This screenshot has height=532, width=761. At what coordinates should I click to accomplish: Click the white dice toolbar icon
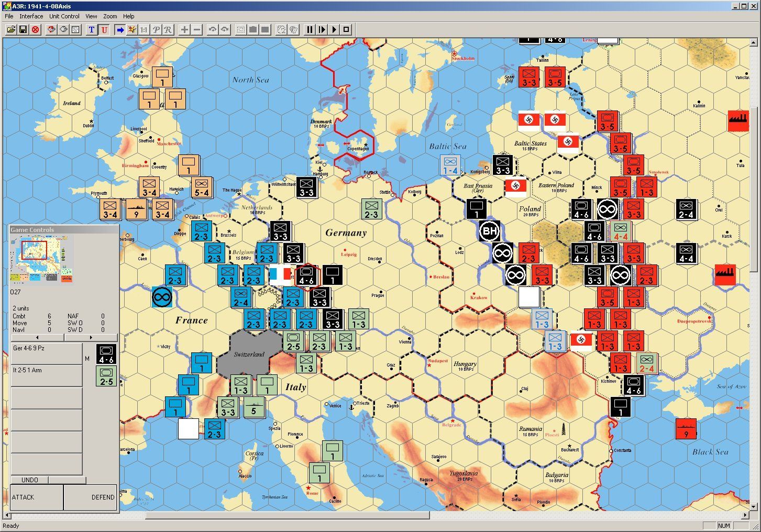[64, 30]
